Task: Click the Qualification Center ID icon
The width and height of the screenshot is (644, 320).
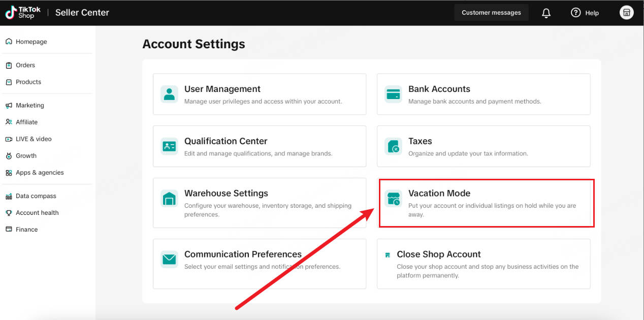Action: (169, 146)
